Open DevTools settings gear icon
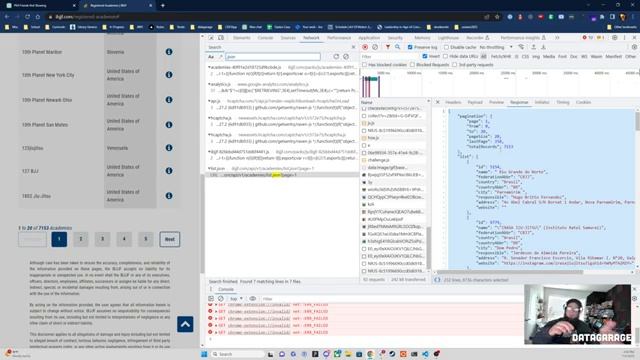The image size is (640, 360). pyautogui.click(x=615, y=38)
